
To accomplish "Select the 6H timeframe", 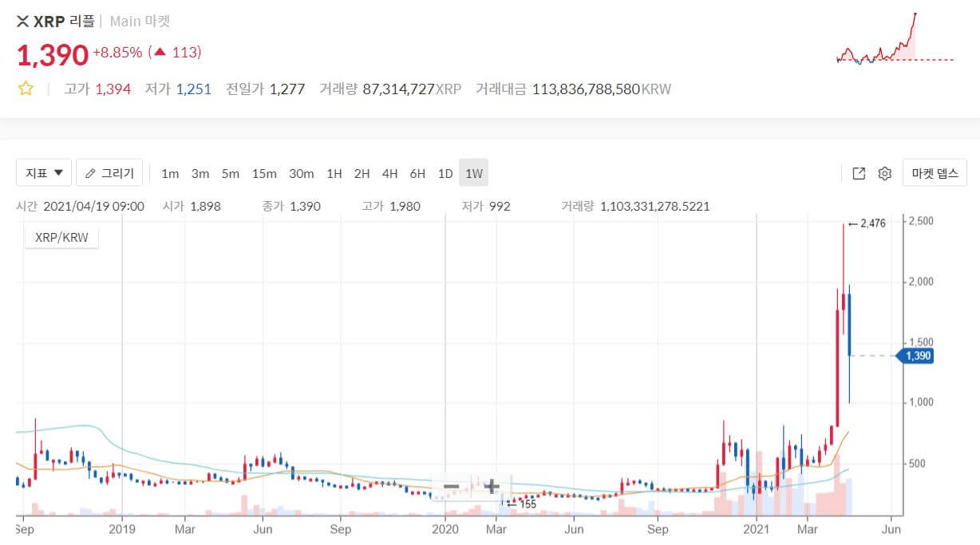I will [417, 173].
